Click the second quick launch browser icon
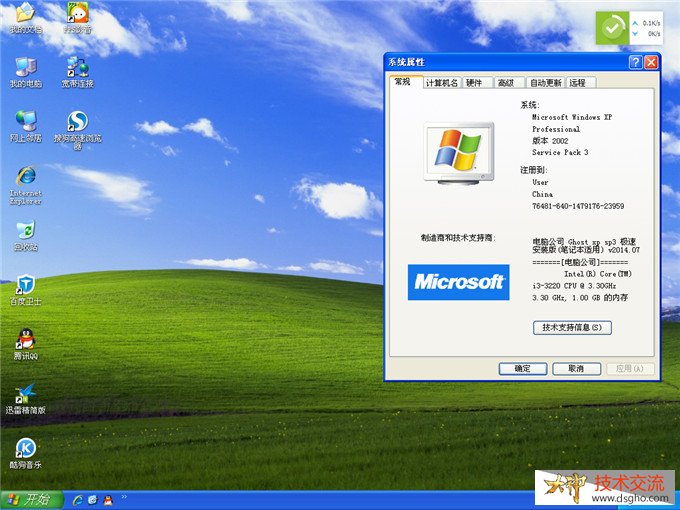The height and width of the screenshot is (510, 680). tap(93, 500)
